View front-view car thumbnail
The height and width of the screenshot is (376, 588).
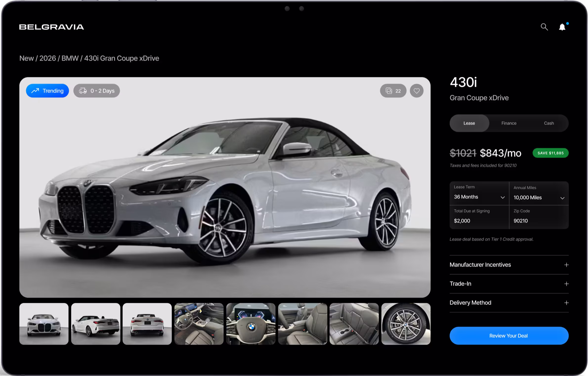44,324
